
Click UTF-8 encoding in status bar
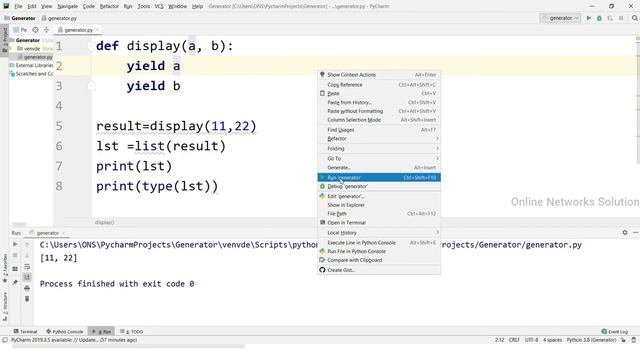531,340
